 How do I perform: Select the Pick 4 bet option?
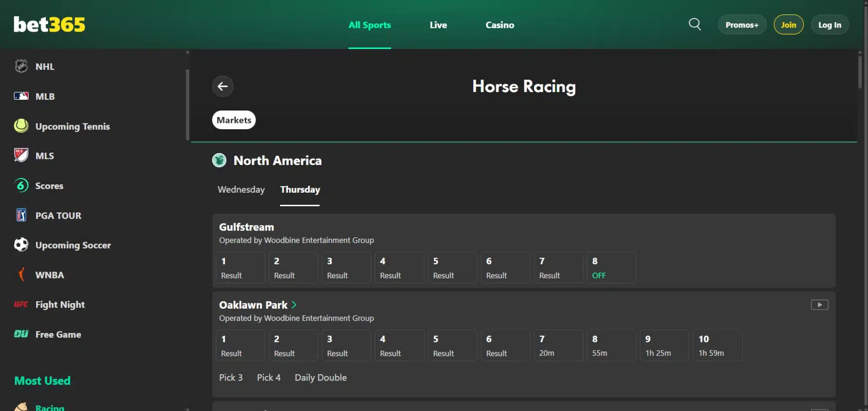(269, 378)
